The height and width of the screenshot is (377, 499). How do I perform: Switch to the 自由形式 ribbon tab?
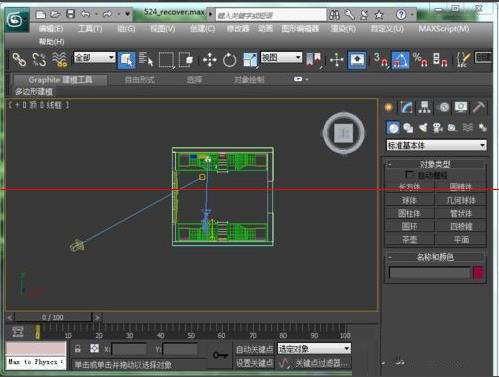[x=139, y=80]
